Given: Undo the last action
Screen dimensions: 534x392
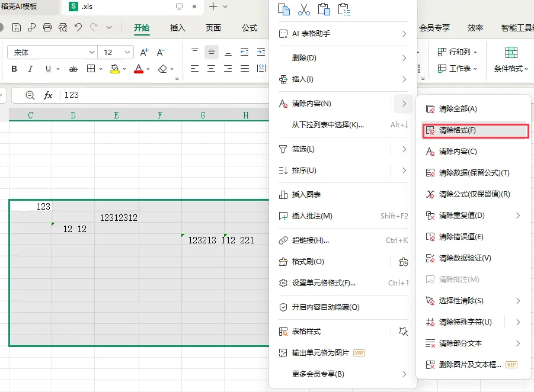Looking at the screenshot, I should point(78,27).
